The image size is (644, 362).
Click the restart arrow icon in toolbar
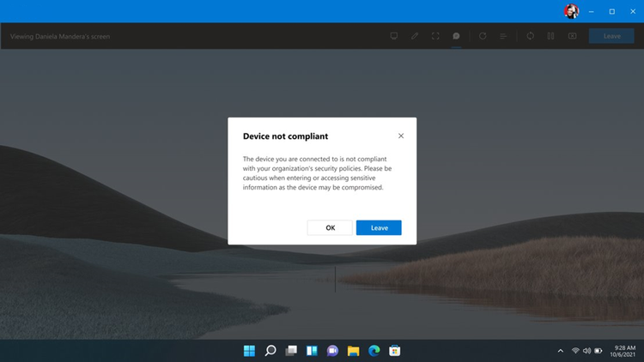click(483, 36)
